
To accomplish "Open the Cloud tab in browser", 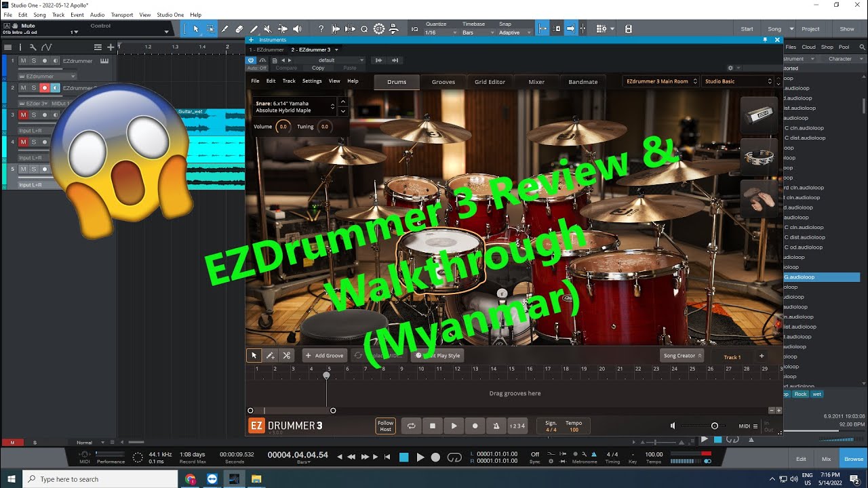I will 808,47.
